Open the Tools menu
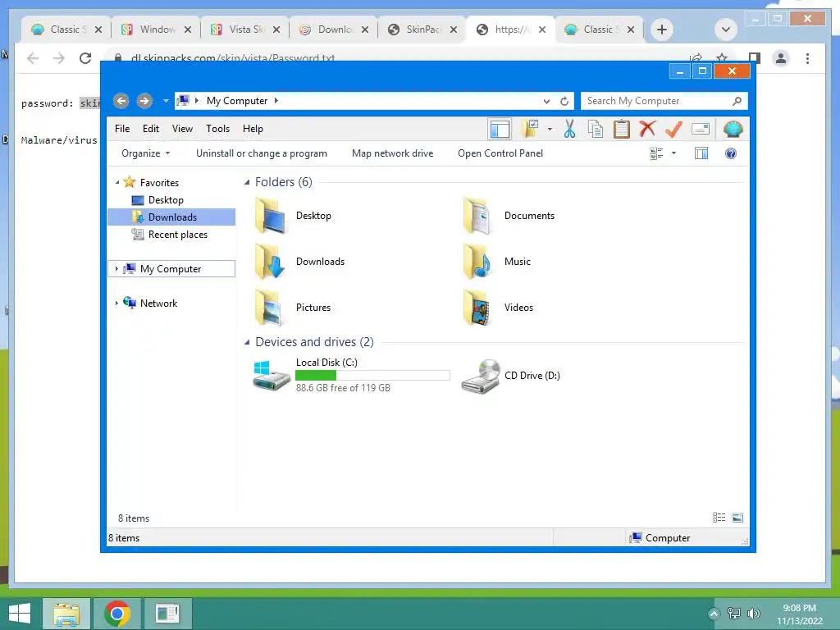840x630 pixels. [x=217, y=129]
